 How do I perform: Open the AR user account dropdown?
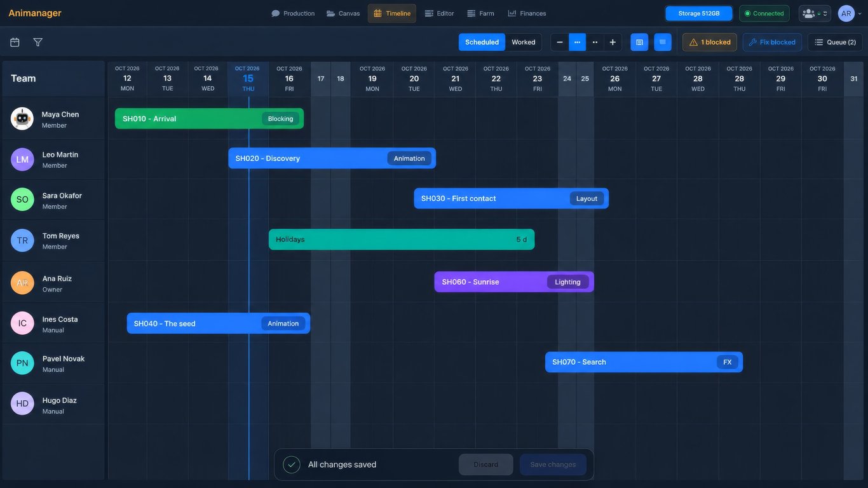point(850,13)
